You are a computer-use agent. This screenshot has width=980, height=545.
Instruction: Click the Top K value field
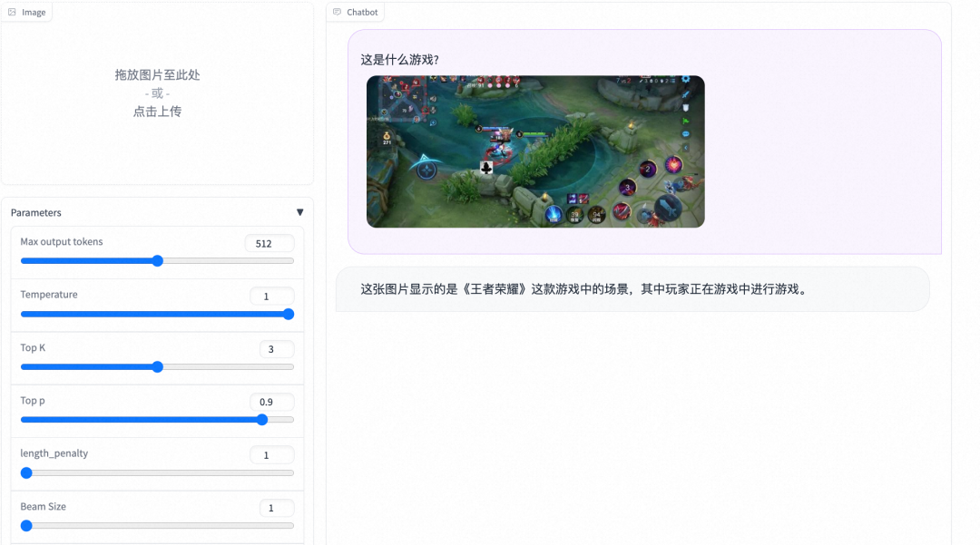276,349
